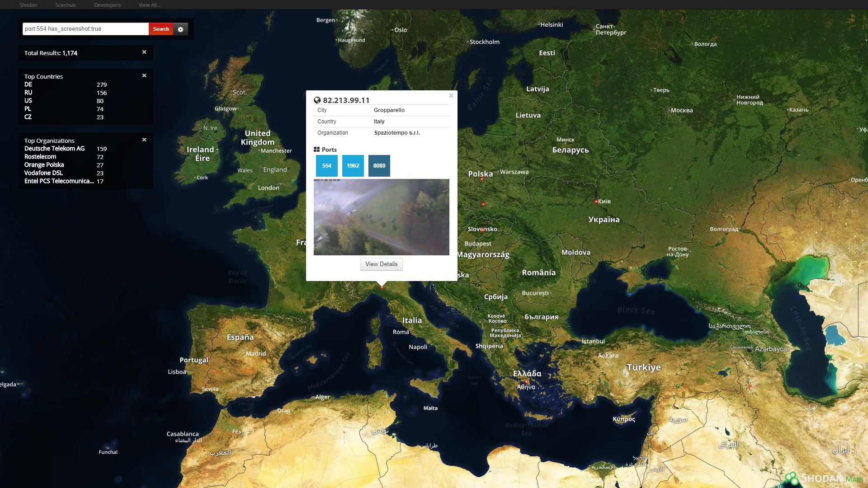
Task: Click the Ports grid icon
Action: (x=316, y=150)
